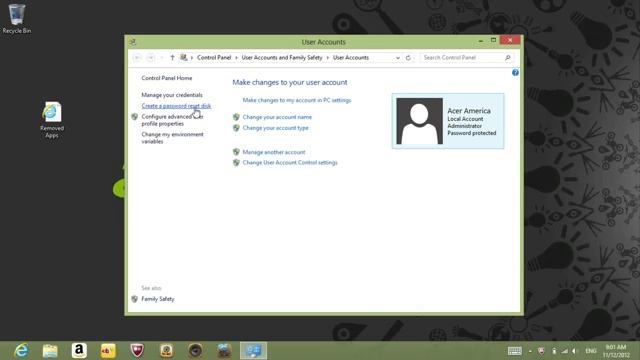Select User Accounts and Family Safety breadcrumb

[282, 58]
